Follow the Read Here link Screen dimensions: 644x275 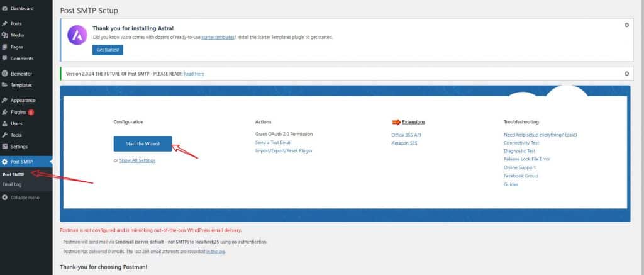(194, 74)
